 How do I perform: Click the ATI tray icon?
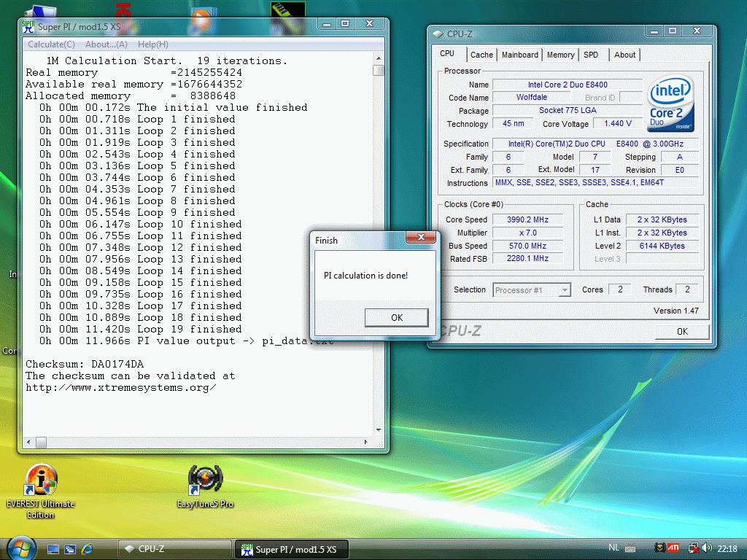coord(673,548)
